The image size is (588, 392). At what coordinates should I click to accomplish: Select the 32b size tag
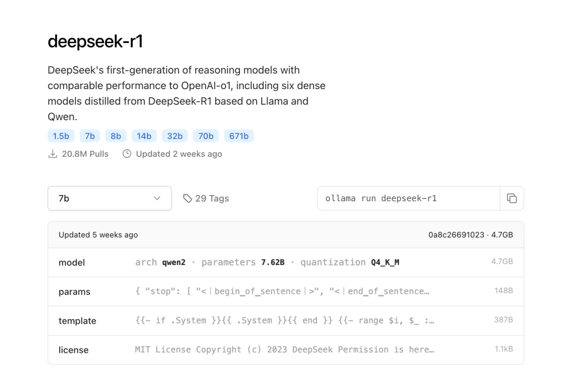[x=175, y=136]
